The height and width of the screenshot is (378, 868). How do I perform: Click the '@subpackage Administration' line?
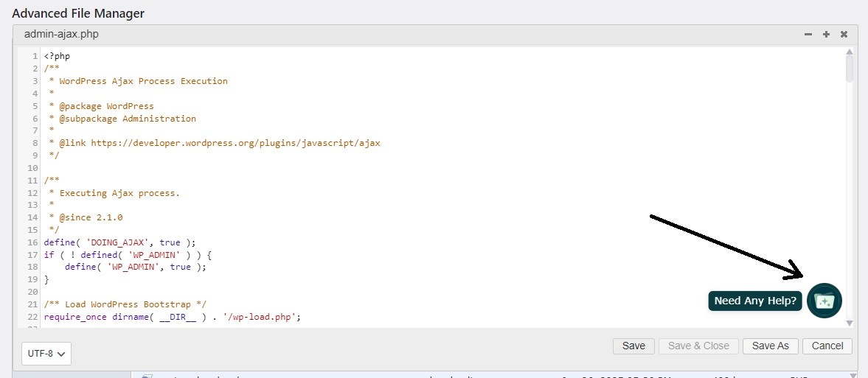coord(128,119)
